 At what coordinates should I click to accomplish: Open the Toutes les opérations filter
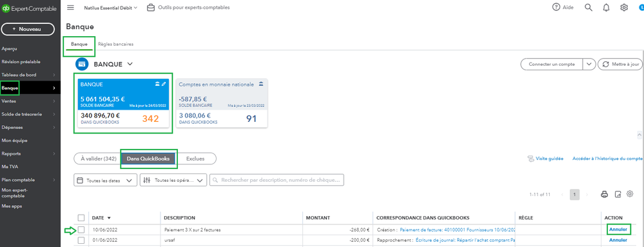click(173, 180)
